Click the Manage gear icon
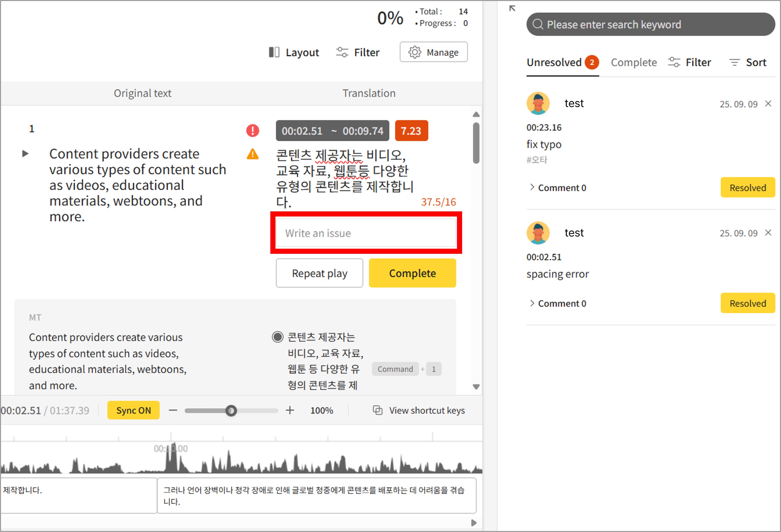 tap(415, 52)
